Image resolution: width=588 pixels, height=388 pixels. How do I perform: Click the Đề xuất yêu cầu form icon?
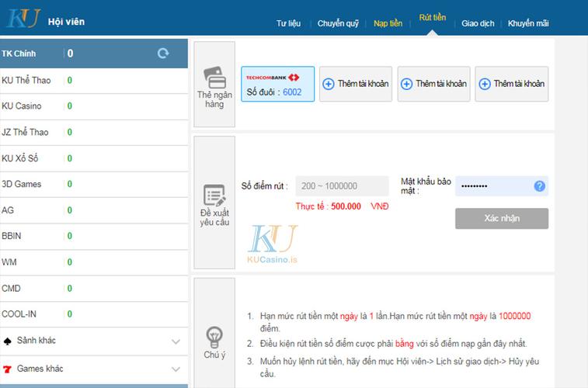214,195
